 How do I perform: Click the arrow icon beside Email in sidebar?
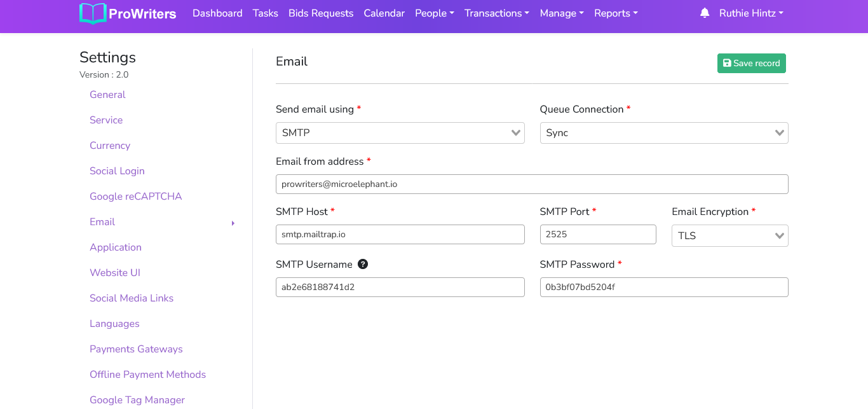click(233, 223)
